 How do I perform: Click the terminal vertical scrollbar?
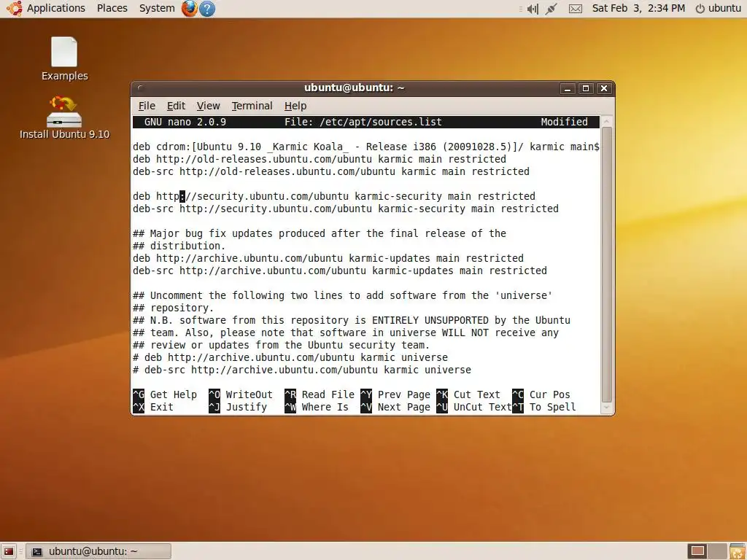[606, 264]
